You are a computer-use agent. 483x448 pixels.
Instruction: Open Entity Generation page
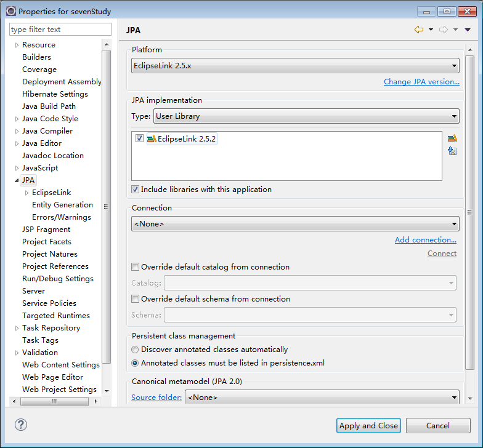tap(62, 204)
